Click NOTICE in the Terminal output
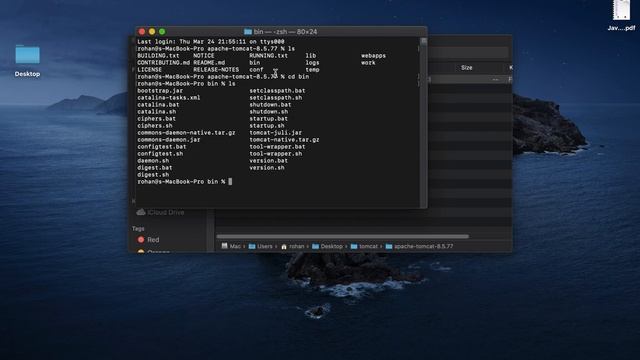Image resolution: width=640 pixels, height=360 pixels. click(x=204, y=56)
